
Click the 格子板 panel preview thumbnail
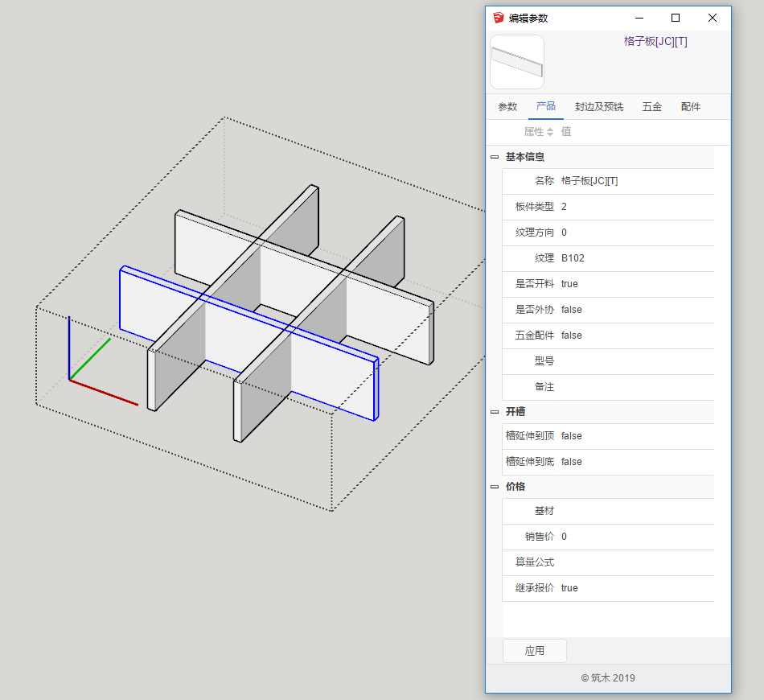[x=517, y=62]
